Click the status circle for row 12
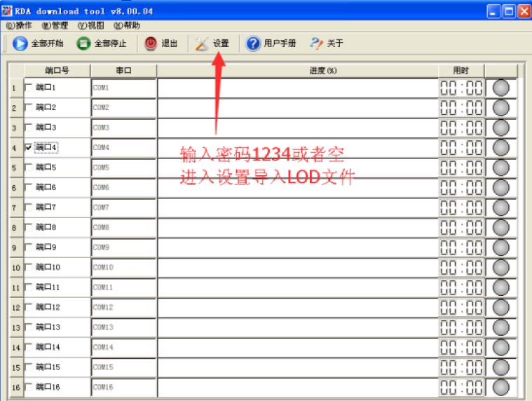The image size is (532, 401). click(500, 308)
